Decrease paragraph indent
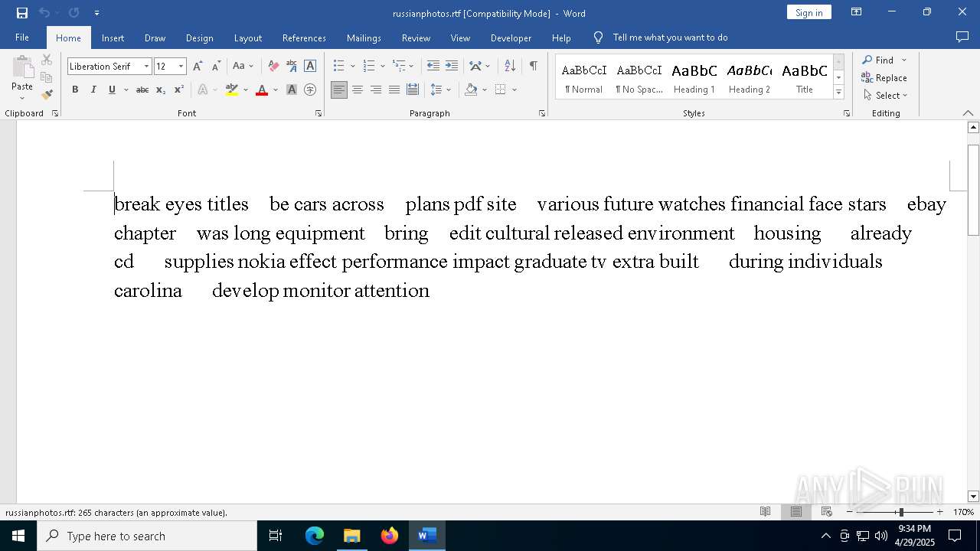This screenshot has height=551, width=980. tap(433, 67)
